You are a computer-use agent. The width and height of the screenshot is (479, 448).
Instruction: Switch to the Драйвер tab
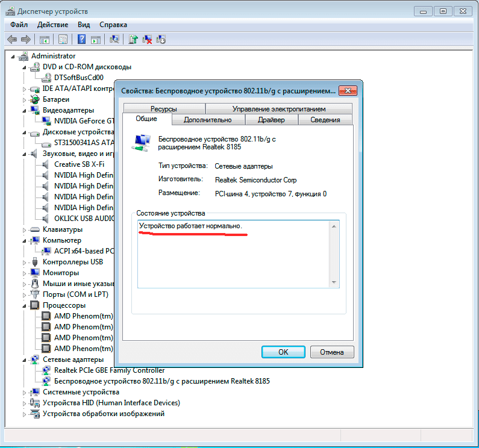[271, 120]
